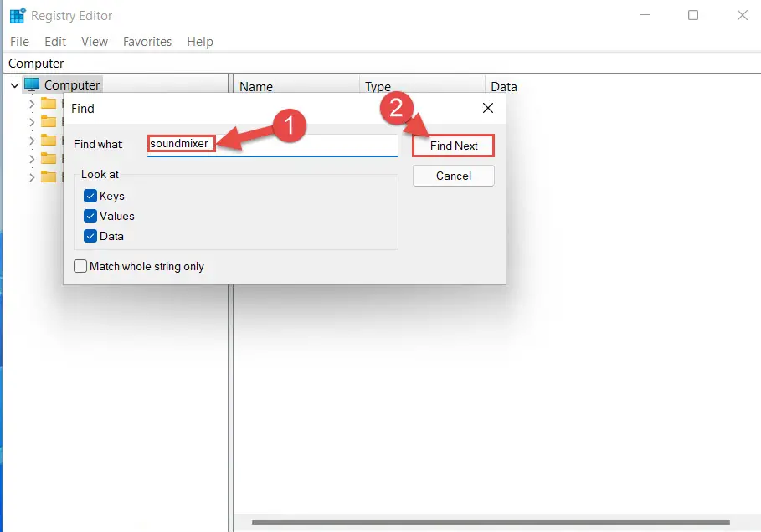Image resolution: width=761 pixels, height=532 pixels.
Task: Uncheck the Data checkbox
Action: (x=90, y=236)
